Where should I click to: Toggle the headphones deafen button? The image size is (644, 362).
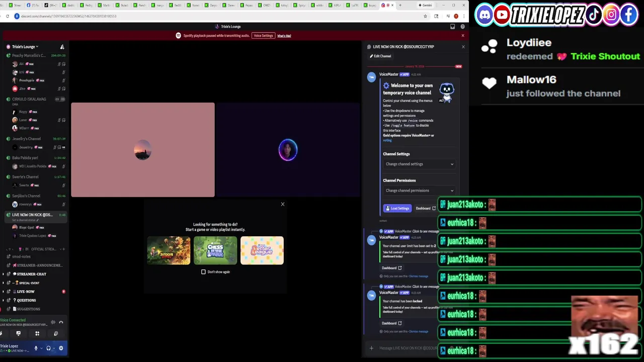pyautogui.click(x=48, y=348)
